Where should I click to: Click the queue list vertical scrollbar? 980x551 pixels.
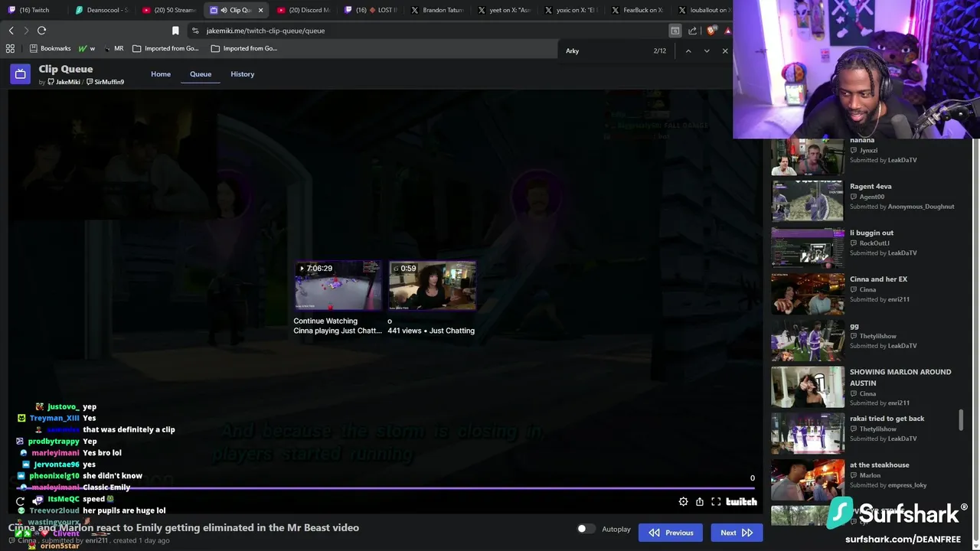tap(962, 419)
